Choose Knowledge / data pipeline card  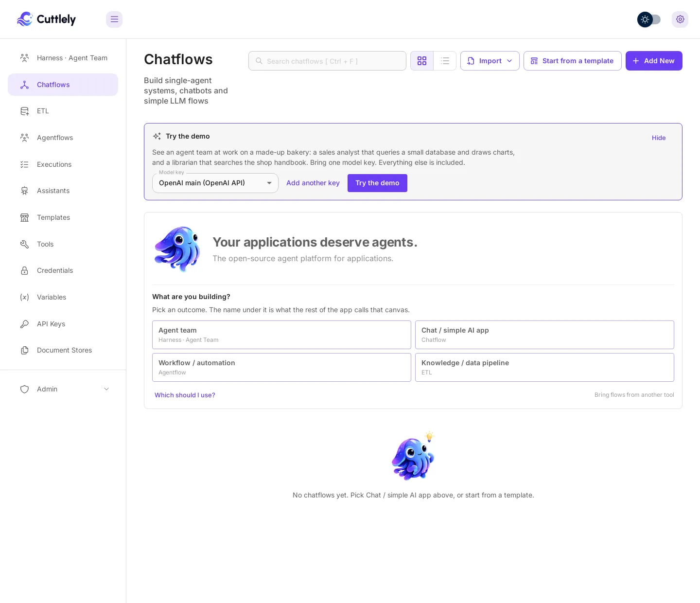coord(544,367)
